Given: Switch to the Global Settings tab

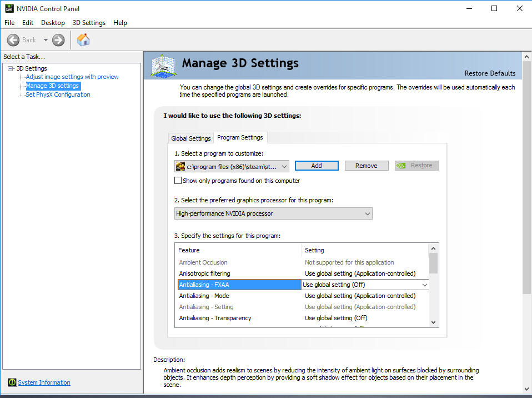Looking at the screenshot, I should [x=190, y=137].
